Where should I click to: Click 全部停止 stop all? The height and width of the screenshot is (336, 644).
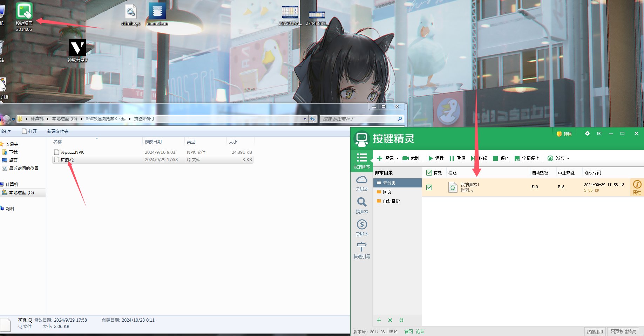click(x=527, y=158)
